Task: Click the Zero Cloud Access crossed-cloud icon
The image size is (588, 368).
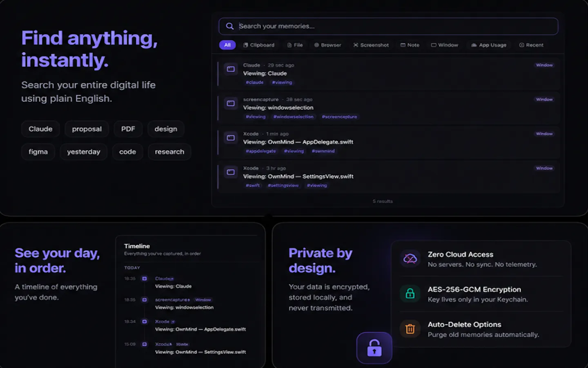Action: (x=410, y=258)
